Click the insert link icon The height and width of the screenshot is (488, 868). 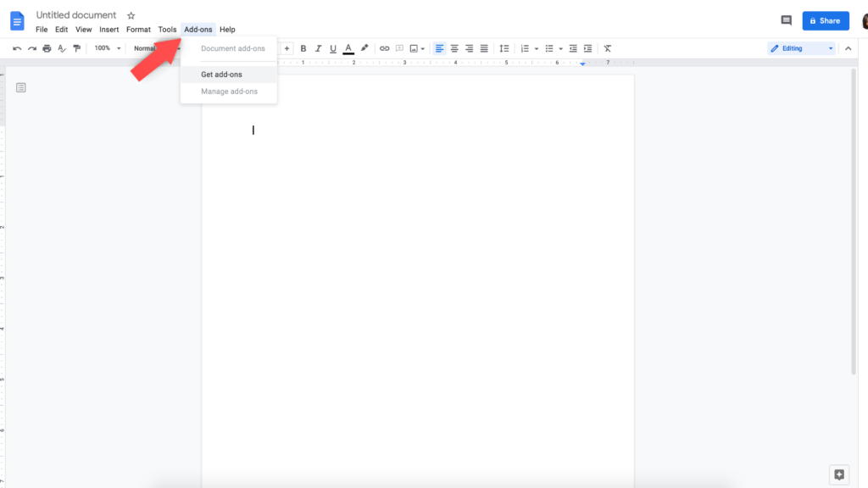click(384, 48)
